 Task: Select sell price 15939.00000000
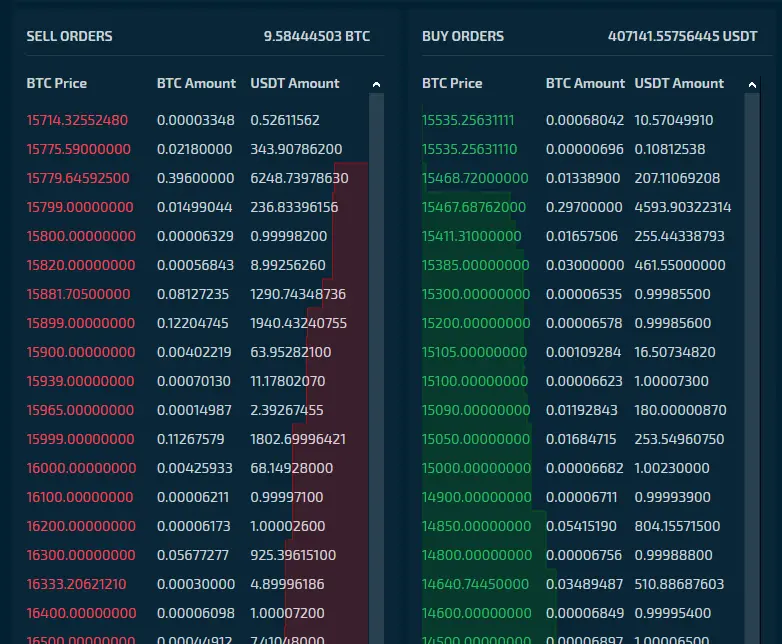81,381
